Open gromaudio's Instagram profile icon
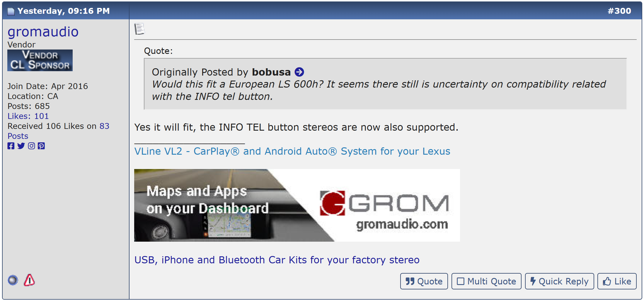Image resolution: width=644 pixels, height=302 pixels. 31,146
